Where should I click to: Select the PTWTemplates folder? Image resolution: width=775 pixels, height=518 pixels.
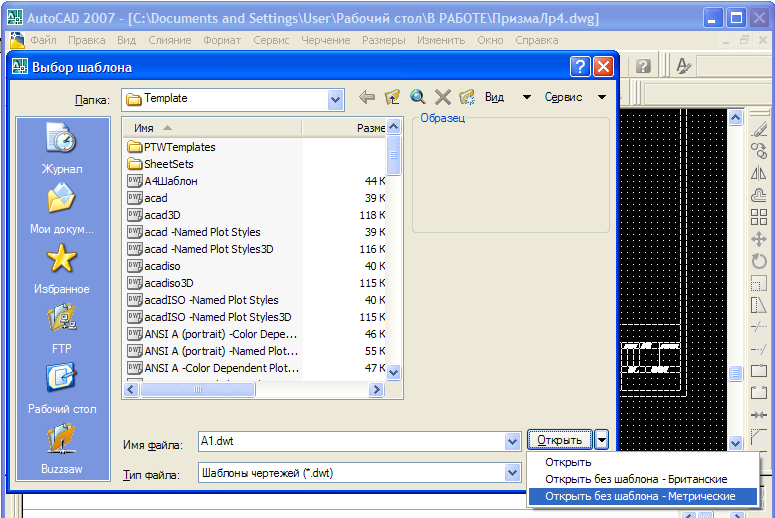coord(172,147)
